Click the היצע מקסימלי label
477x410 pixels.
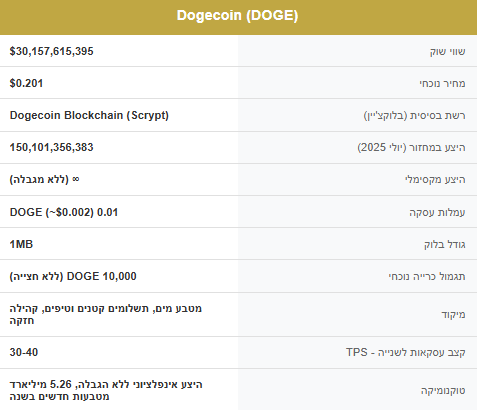435,179
